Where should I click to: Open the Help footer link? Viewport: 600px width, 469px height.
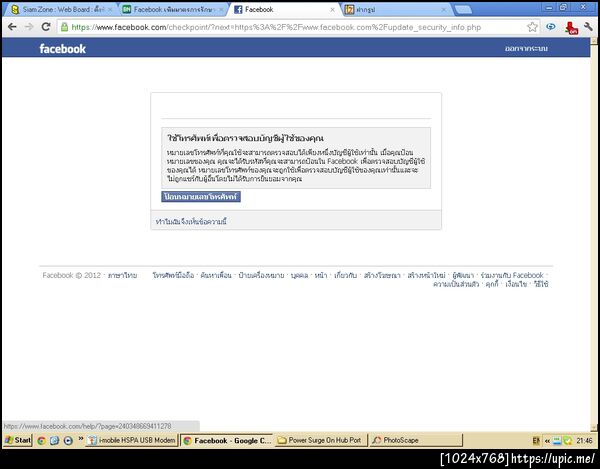click(x=541, y=284)
